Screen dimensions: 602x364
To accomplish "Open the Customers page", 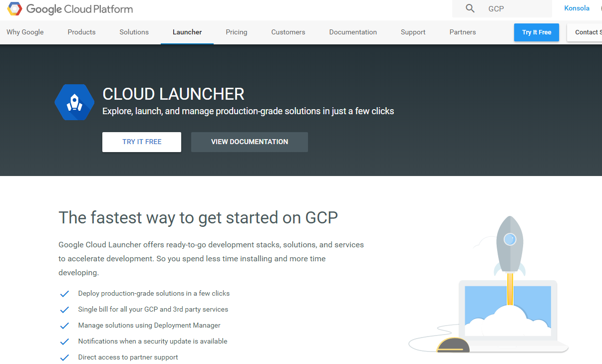I will 288,32.
